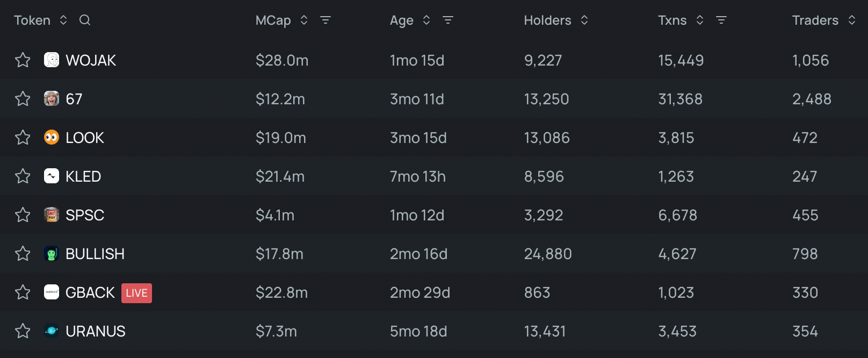Sort by the Traders column arrows
The height and width of the screenshot is (358, 868).
(852, 20)
